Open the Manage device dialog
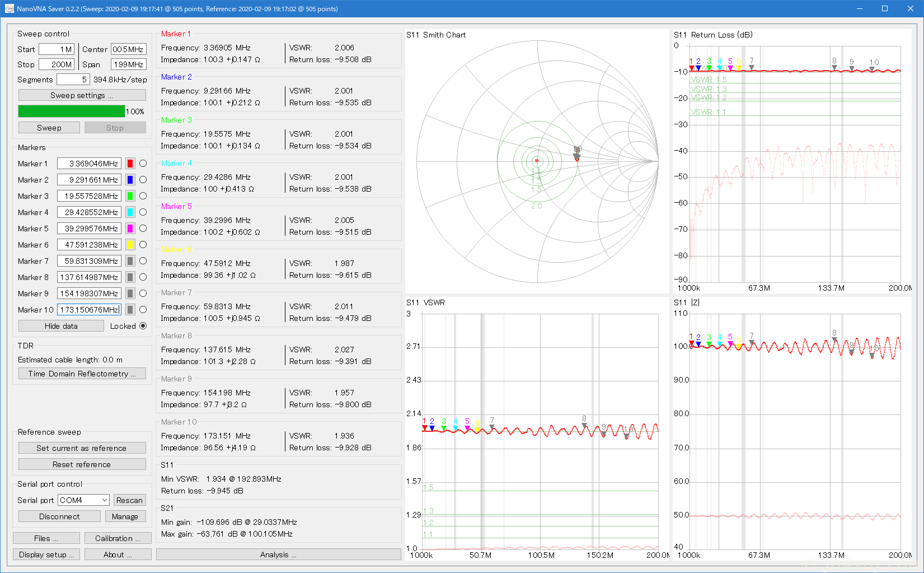This screenshot has width=924, height=573. tap(125, 516)
